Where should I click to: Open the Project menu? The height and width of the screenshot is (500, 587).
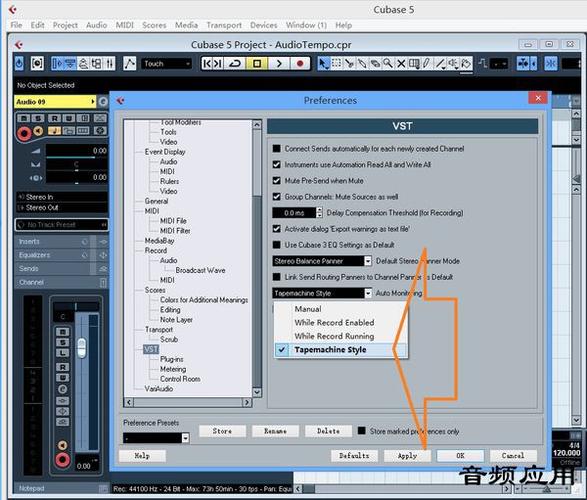click(x=65, y=25)
